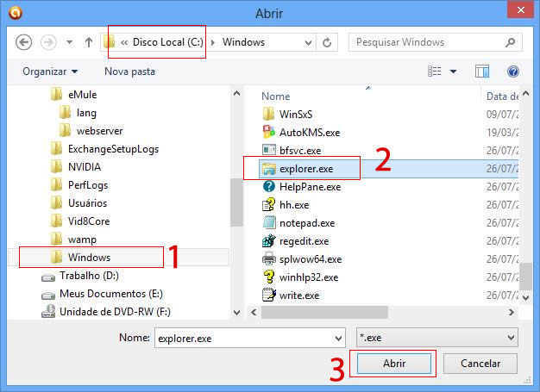Open help with the question mark icon
This screenshot has height=392, width=540.
(x=512, y=72)
